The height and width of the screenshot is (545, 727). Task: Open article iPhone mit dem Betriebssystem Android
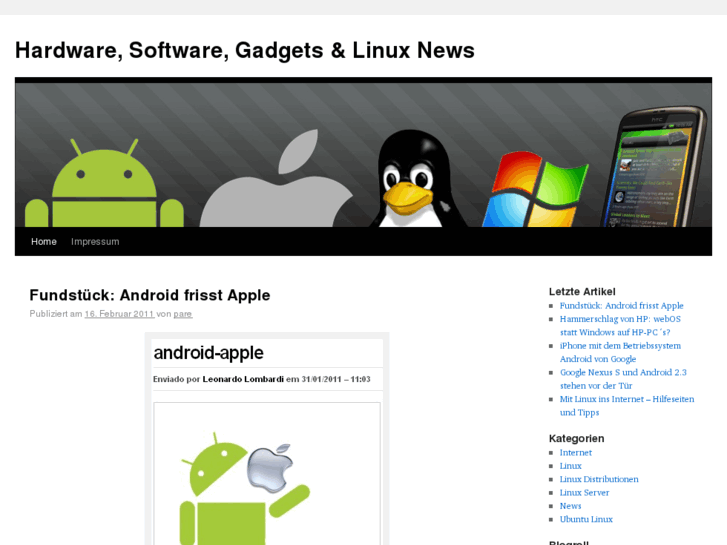coord(620,353)
